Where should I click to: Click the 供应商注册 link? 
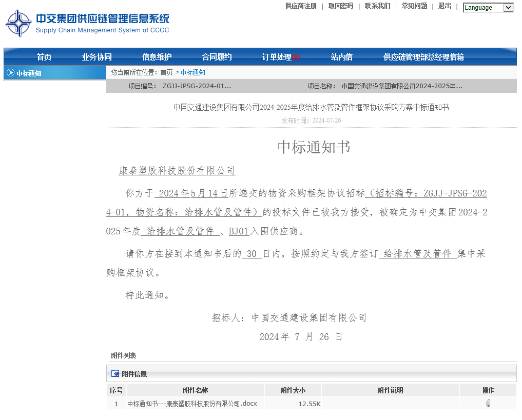pyautogui.click(x=301, y=6)
